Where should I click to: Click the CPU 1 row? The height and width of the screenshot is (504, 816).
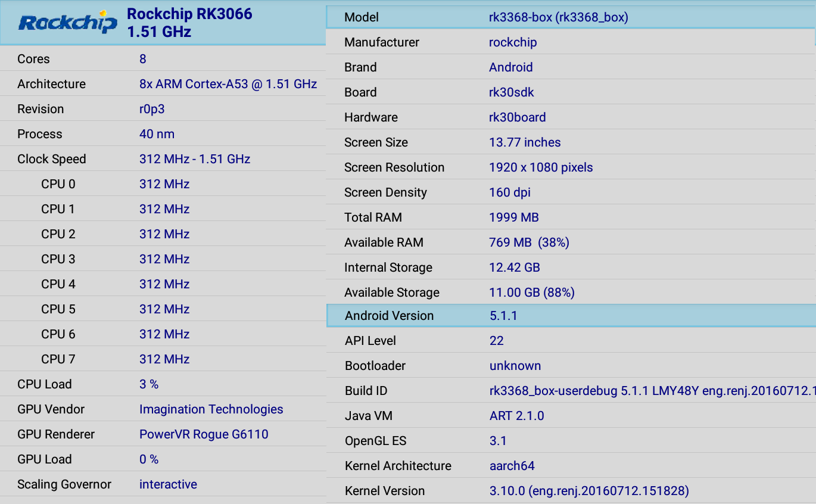point(163,209)
